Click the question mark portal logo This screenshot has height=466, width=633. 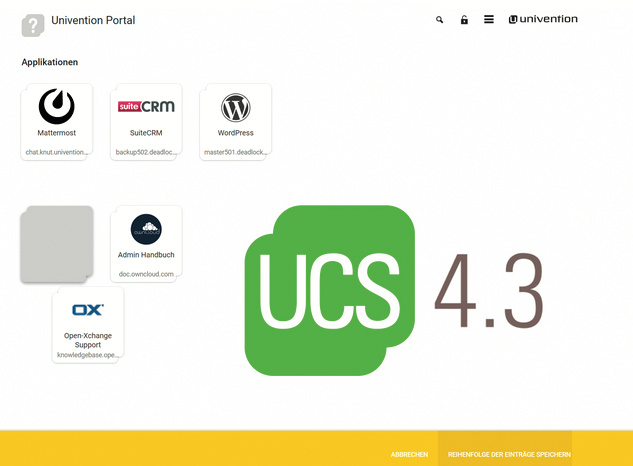coord(33,25)
